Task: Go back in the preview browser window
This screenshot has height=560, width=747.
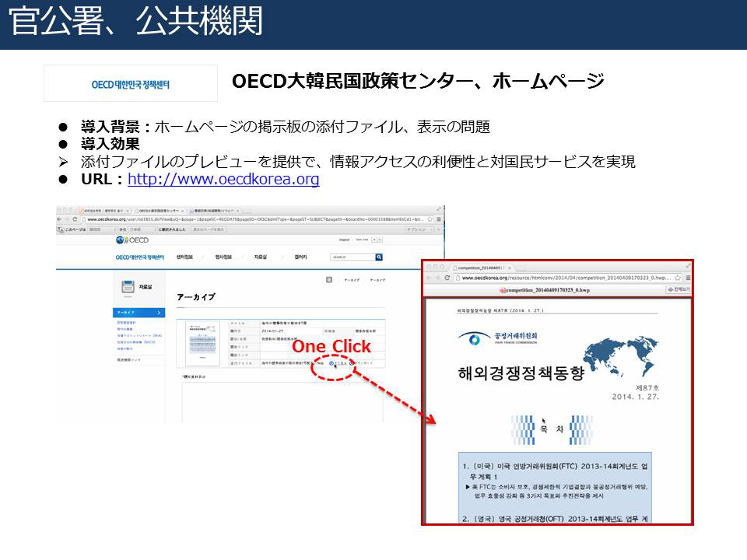Action: (428, 278)
